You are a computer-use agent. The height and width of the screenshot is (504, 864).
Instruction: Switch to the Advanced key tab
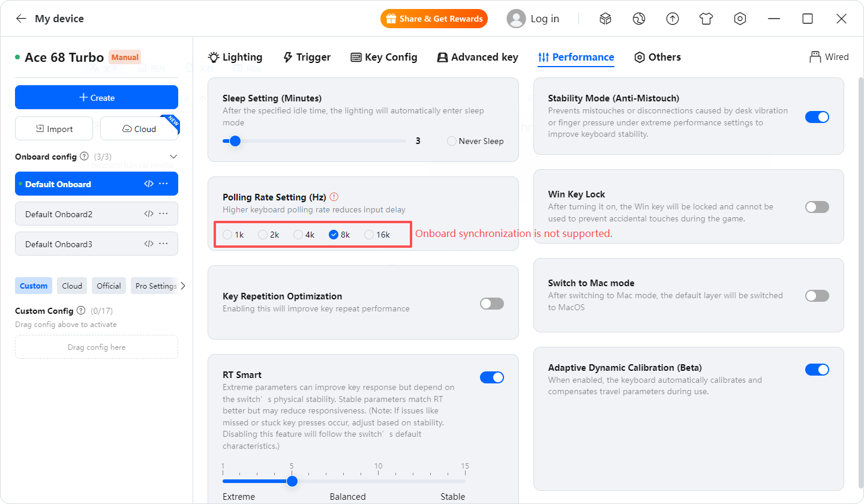point(478,57)
